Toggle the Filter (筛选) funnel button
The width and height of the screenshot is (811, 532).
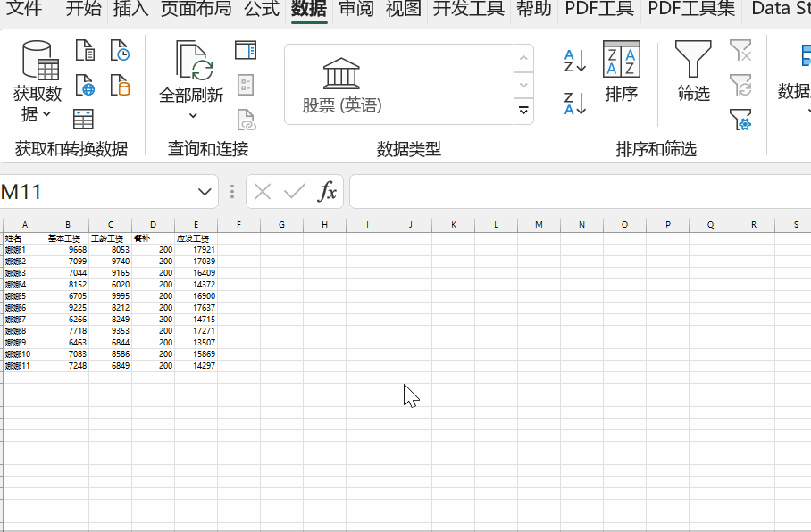click(x=693, y=72)
